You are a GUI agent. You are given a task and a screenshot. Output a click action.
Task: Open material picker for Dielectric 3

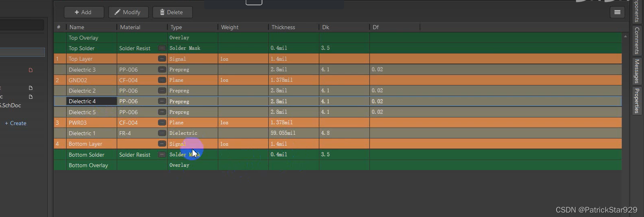(x=162, y=69)
